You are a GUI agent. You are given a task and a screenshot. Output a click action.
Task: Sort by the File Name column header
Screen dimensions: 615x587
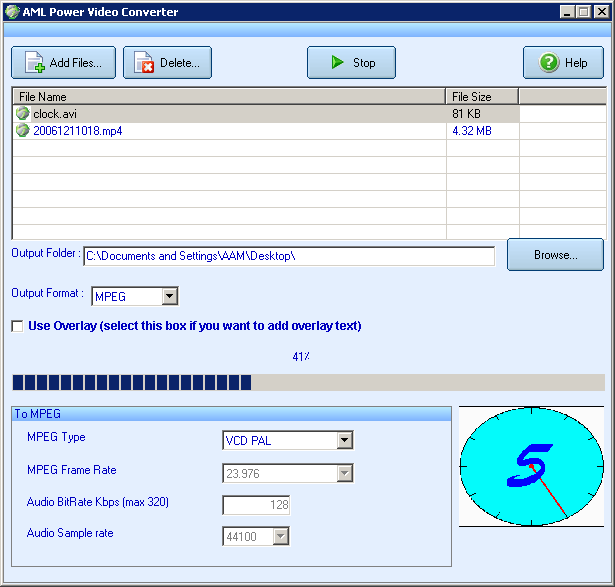click(229, 96)
